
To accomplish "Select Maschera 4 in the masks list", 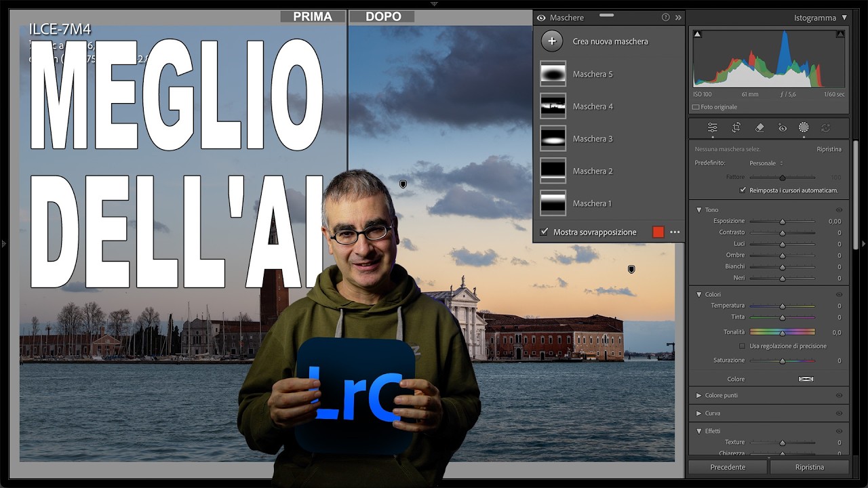I will click(x=608, y=106).
